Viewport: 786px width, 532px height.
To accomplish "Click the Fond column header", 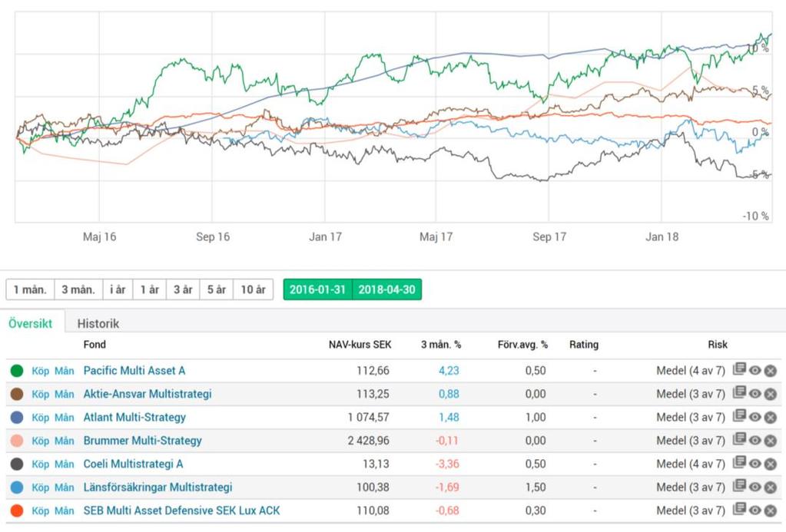I will click(x=95, y=344).
